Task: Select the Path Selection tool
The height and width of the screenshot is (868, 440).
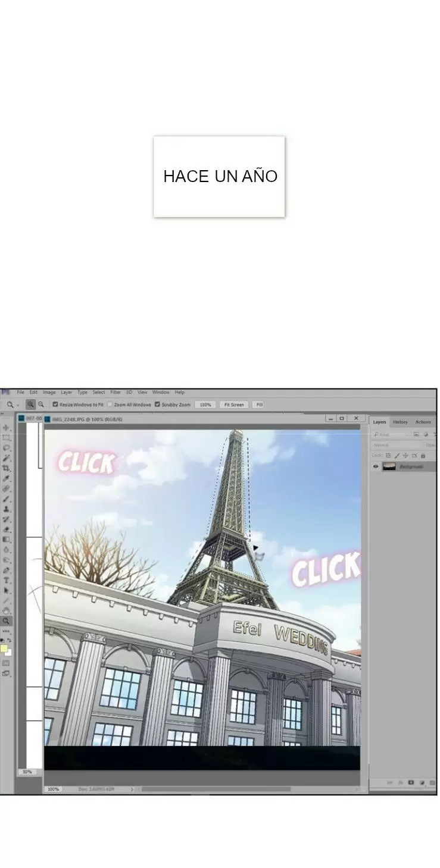Action: click(6, 590)
